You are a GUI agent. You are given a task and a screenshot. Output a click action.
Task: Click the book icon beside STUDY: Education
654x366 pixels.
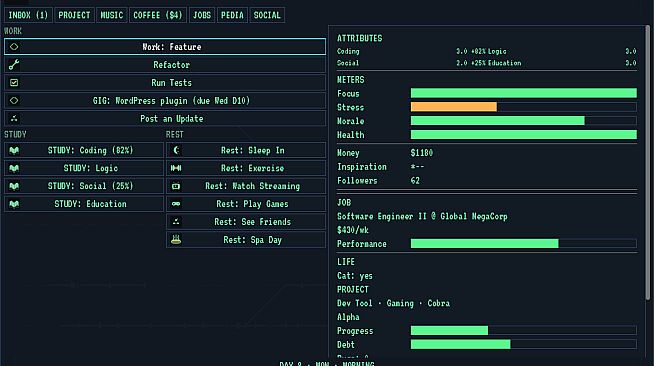[14, 204]
